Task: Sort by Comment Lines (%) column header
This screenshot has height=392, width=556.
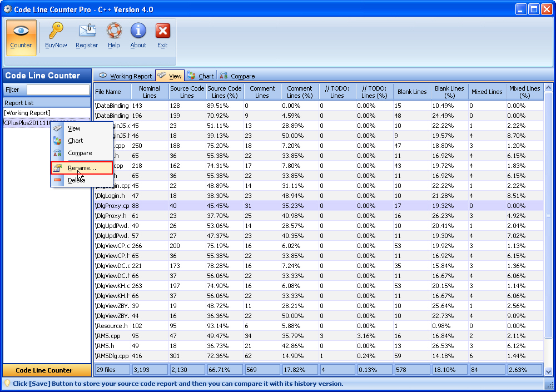Action: click(x=300, y=92)
